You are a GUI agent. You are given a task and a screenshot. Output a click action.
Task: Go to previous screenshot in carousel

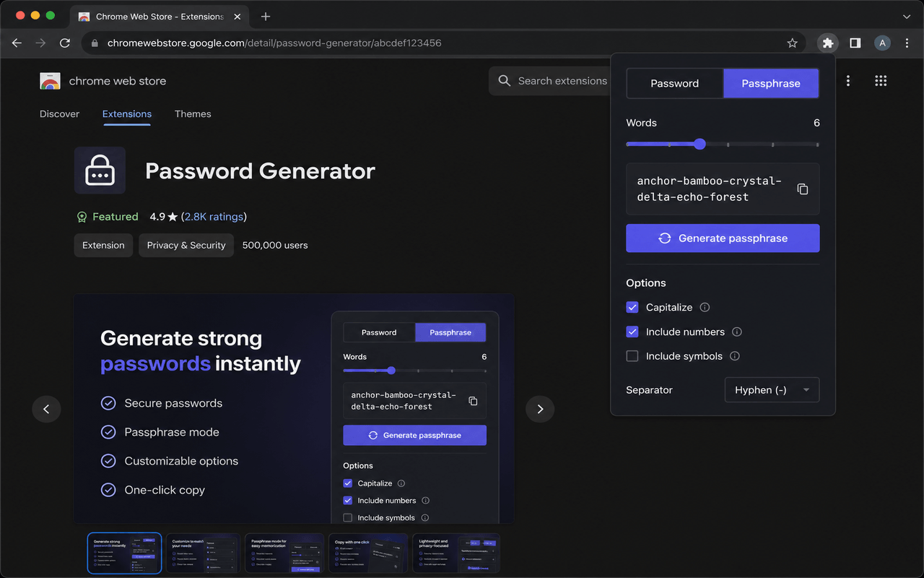pyautogui.click(x=46, y=409)
